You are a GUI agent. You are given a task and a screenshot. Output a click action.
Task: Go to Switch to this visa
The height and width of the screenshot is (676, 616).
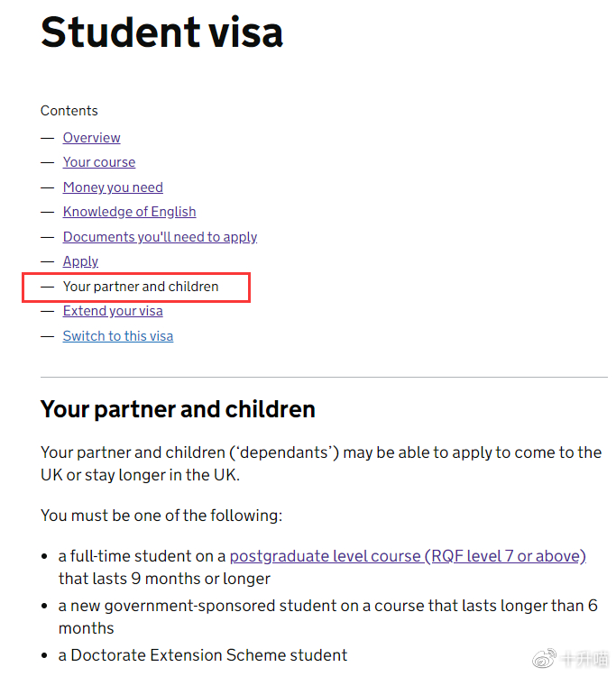click(x=118, y=336)
